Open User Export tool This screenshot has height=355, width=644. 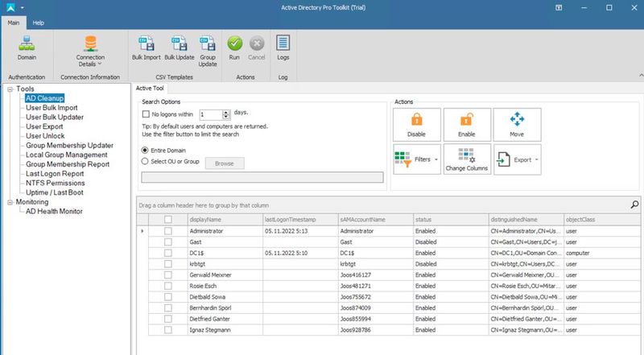coord(44,126)
